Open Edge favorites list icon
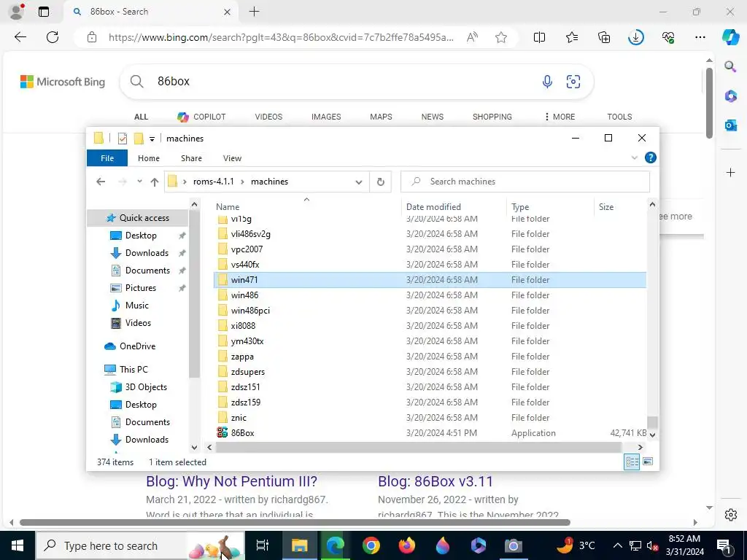Screen dimensions: 747x560 (x=572, y=37)
